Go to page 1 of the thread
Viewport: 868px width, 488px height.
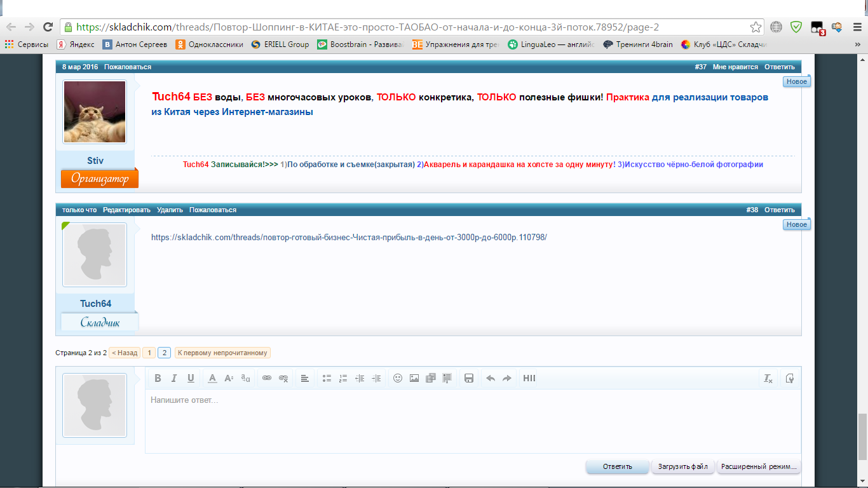coord(149,353)
